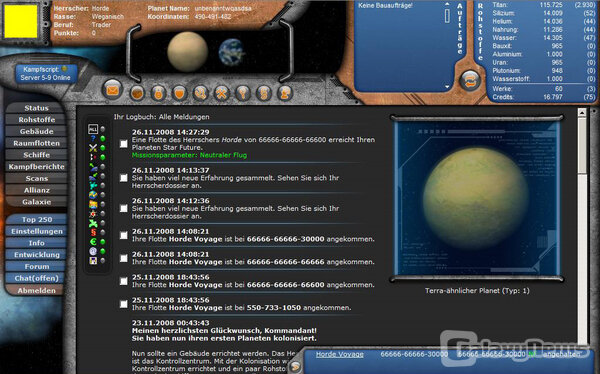The width and height of the screenshot is (600, 374).
Task: Open Chat(offen)
Action: click(36, 278)
